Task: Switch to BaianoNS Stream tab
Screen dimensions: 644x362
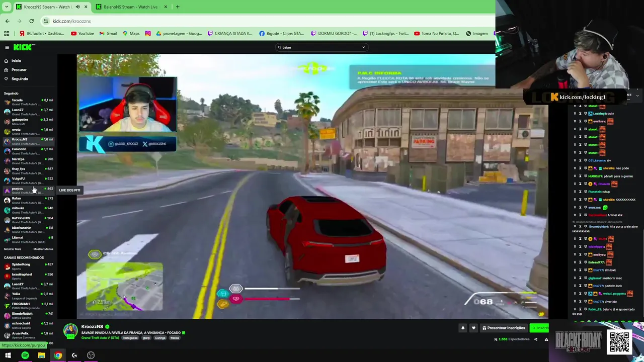Action: (x=130, y=7)
